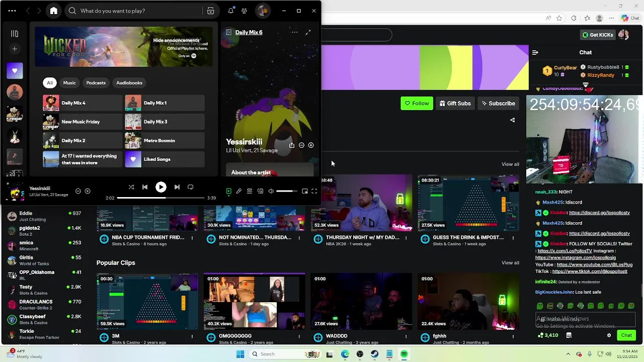Play the current track
The width and height of the screenshot is (644, 362).
[x=161, y=187]
